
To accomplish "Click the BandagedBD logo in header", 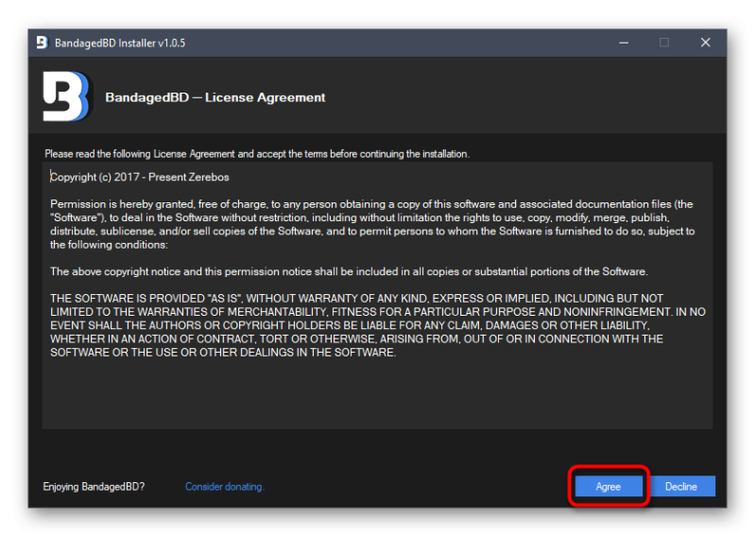I will (x=66, y=96).
